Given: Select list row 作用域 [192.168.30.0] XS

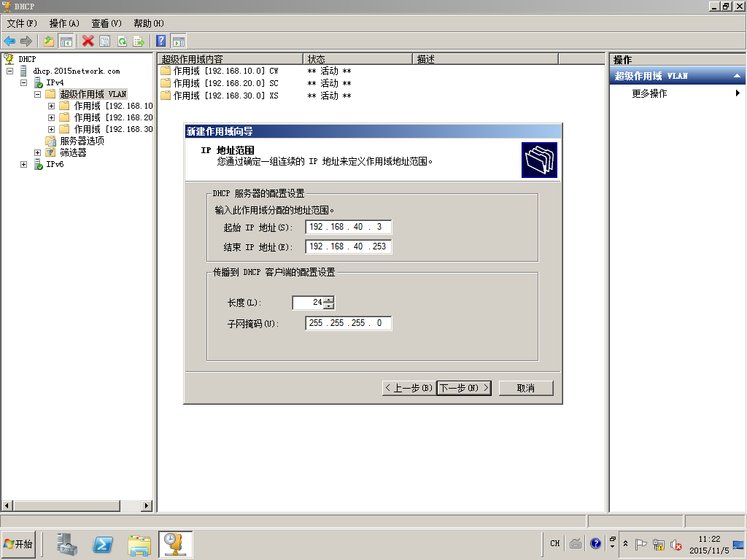Looking at the screenshot, I should (x=219, y=96).
